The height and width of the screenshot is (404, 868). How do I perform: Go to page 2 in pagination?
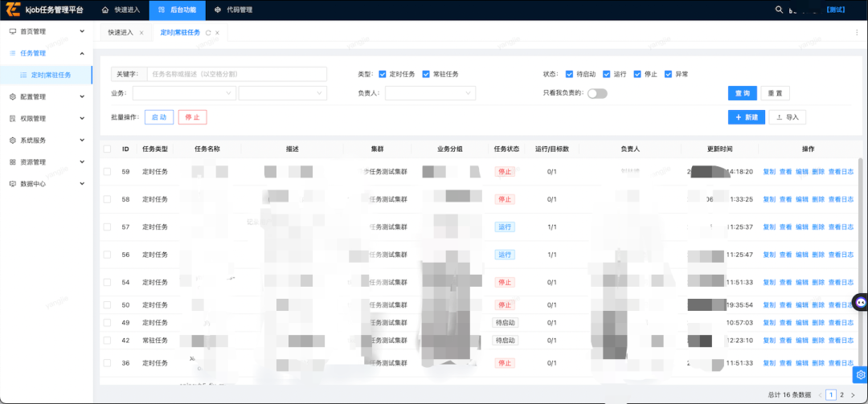[842, 394]
